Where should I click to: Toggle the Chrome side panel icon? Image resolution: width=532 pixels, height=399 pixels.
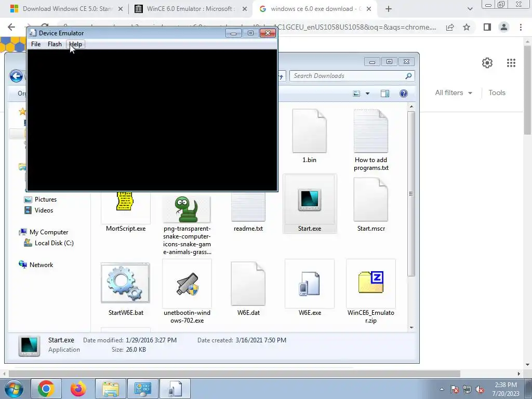pos(487,27)
